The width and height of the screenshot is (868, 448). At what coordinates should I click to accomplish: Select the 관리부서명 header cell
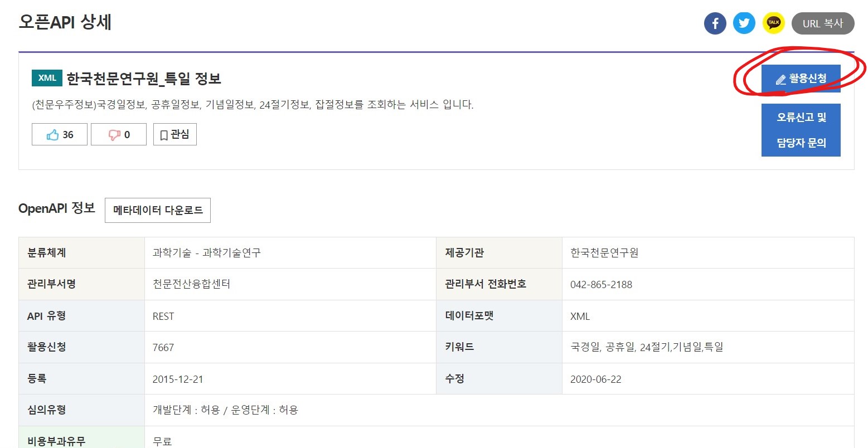tap(81, 284)
